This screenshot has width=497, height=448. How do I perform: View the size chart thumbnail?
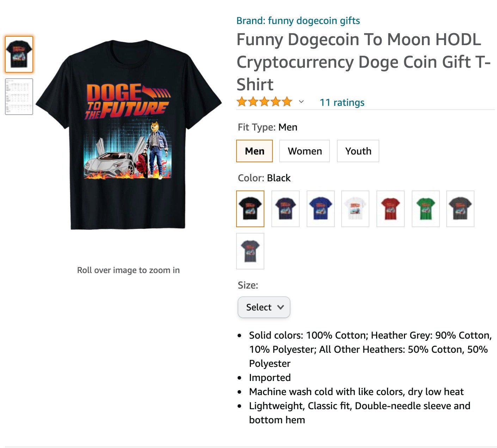pyautogui.click(x=19, y=97)
